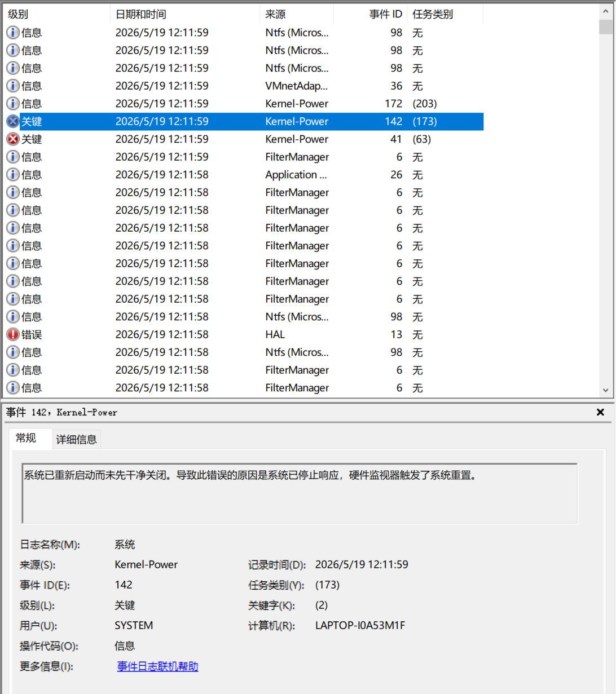Click the event list scrollbar down arrow
The height and width of the screenshot is (694, 616).
[606, 390]
